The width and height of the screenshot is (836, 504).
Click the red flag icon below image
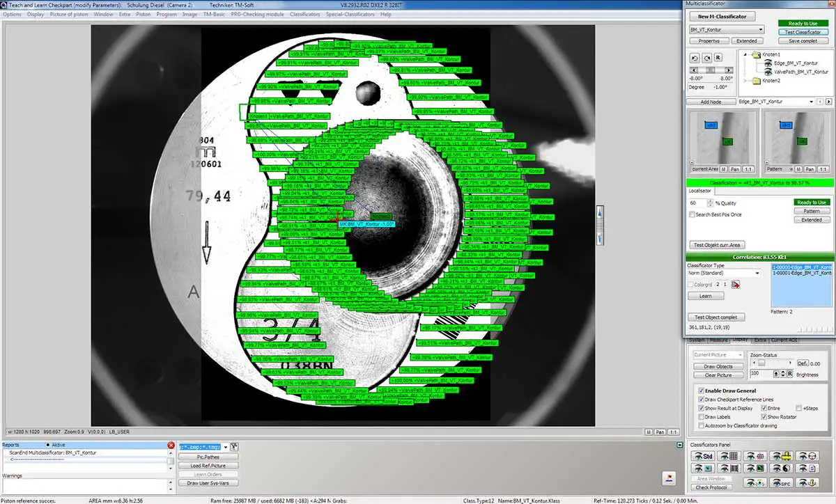[x=669, y=477]
